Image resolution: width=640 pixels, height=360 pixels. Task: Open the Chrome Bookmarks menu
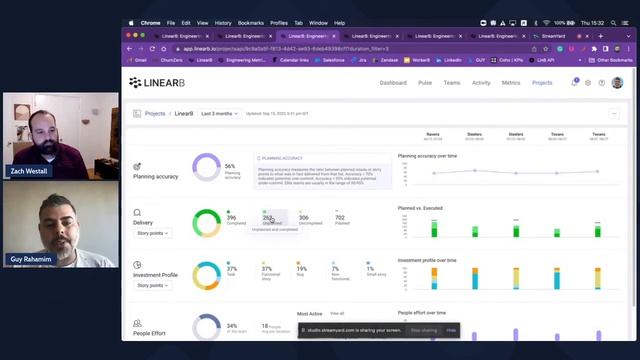point(251,23)
